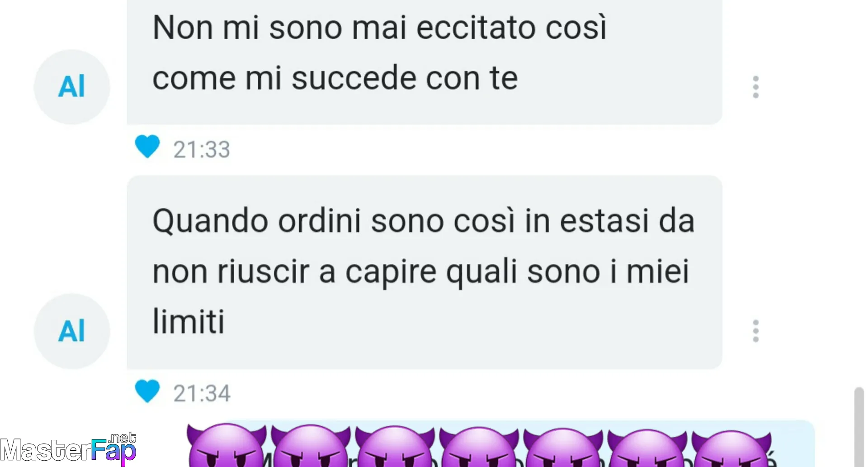Click the third purple devil emoji
The height and width of the screenshot is (467, 868).
(395, 446)
